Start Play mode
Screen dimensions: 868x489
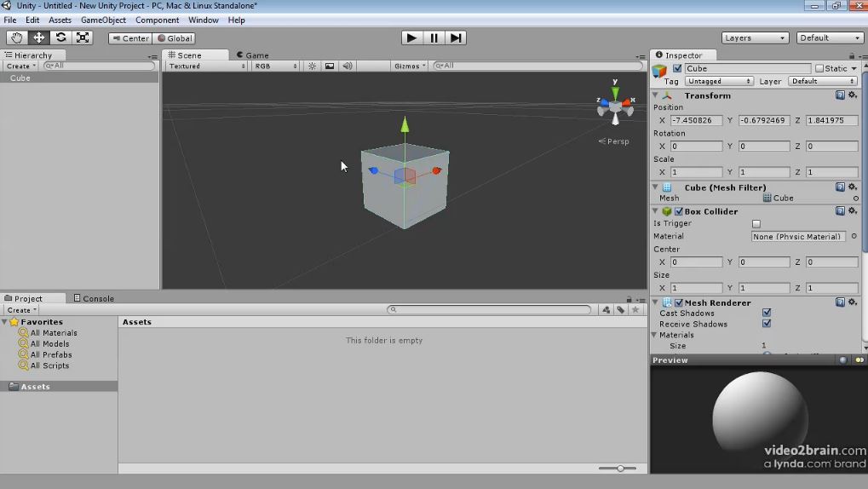pyautogui.click(x=412, y=37)
